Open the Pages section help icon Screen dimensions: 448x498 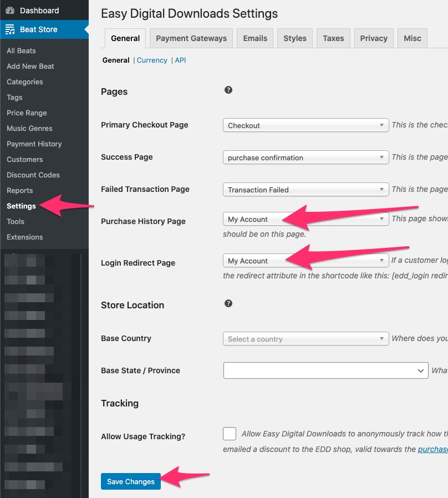click(x=228, y=90)
